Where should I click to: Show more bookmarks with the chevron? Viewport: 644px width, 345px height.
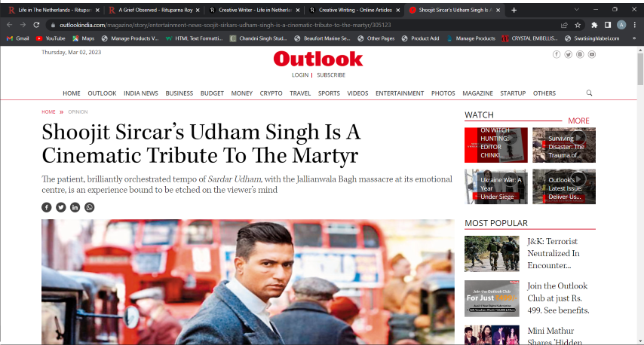click(x=634, y=38)
